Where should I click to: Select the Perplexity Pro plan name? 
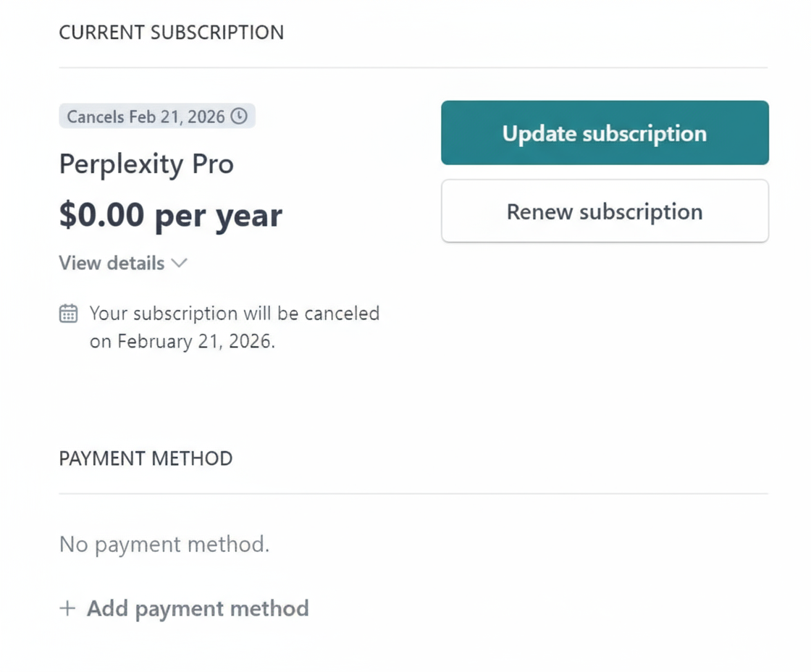(146, 164)
